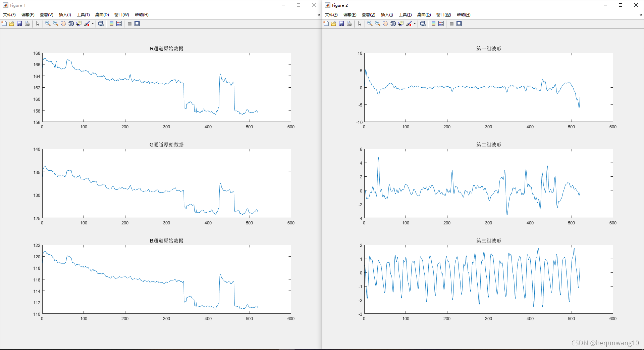Select Edit Plot arrow tool in Figure 2
This screenshot has width=644, height=350.
tap(360, 24)
